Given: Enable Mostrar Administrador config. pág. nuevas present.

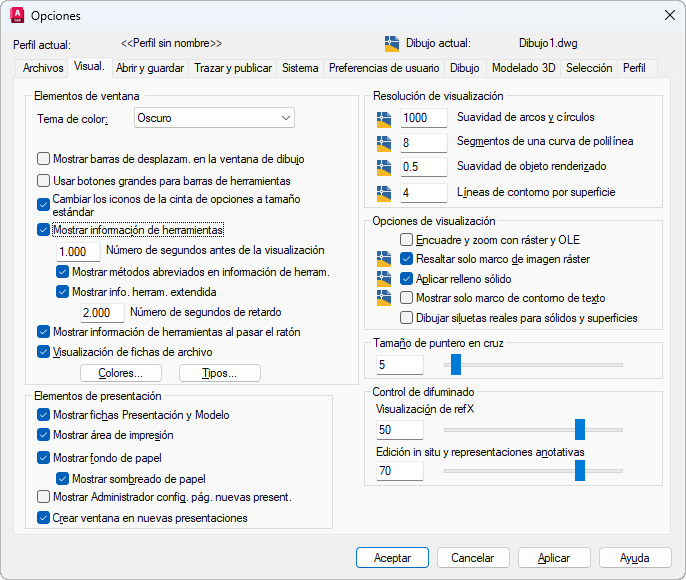Looking at the screenshot, I should pos(43,497).
